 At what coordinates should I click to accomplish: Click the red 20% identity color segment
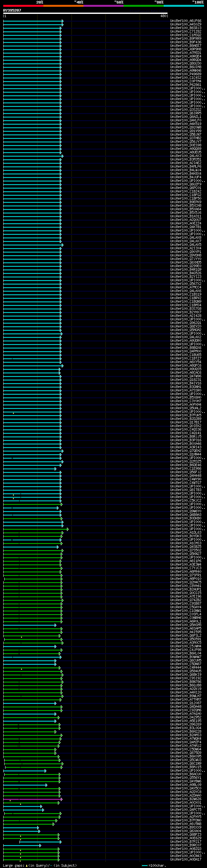[x=23, y=6]
